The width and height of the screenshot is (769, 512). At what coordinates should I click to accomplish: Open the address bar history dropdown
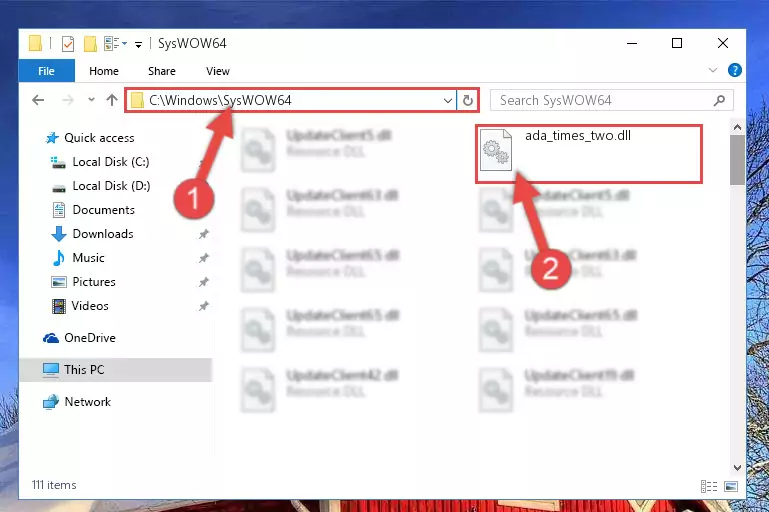447,101
